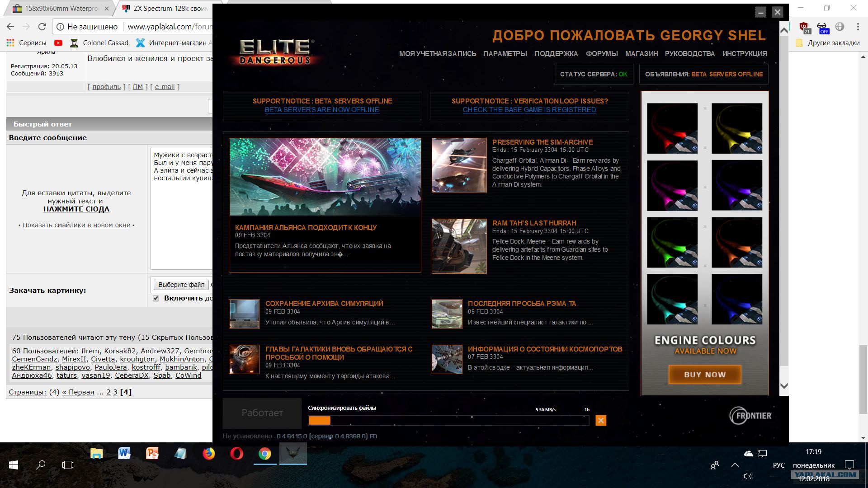Open the Windows Start menu
868x488 pixels.
click(13, 465)
